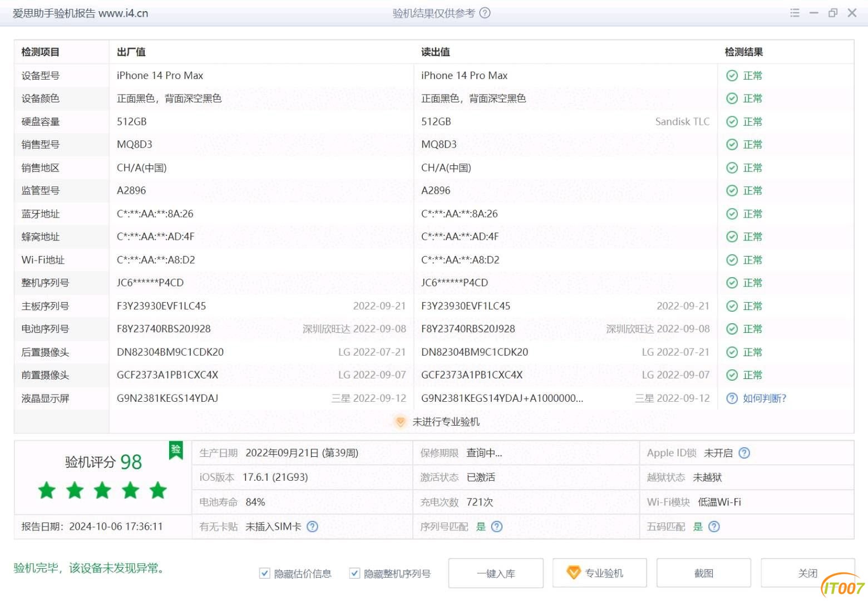Click the five-star rating display
This screenshot has height=601, width=868.
click(102, 491)
